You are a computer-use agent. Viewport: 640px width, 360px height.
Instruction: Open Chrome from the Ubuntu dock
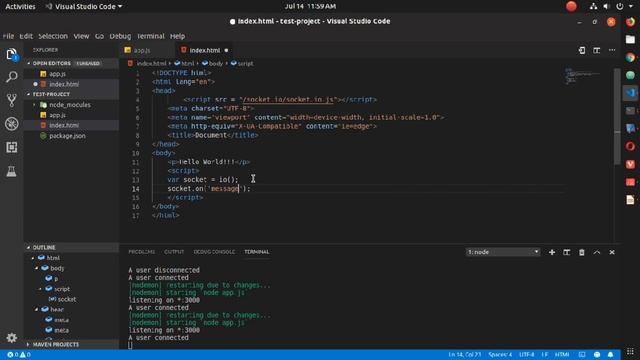coord(631,58)
